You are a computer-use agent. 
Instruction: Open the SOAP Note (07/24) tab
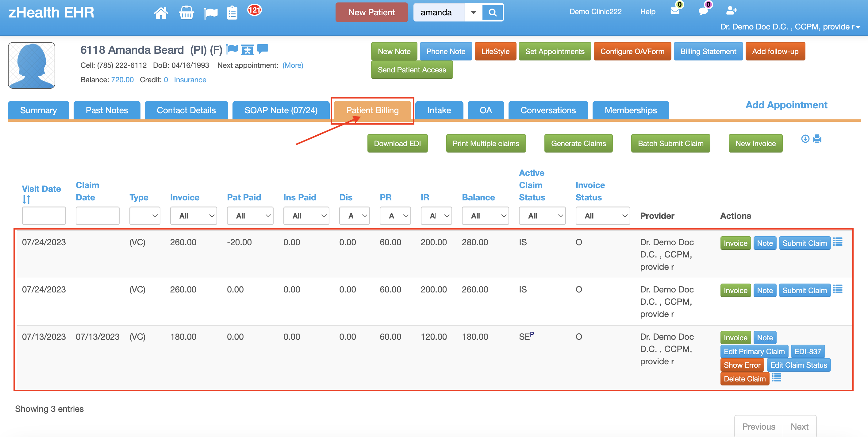(281, 110)
